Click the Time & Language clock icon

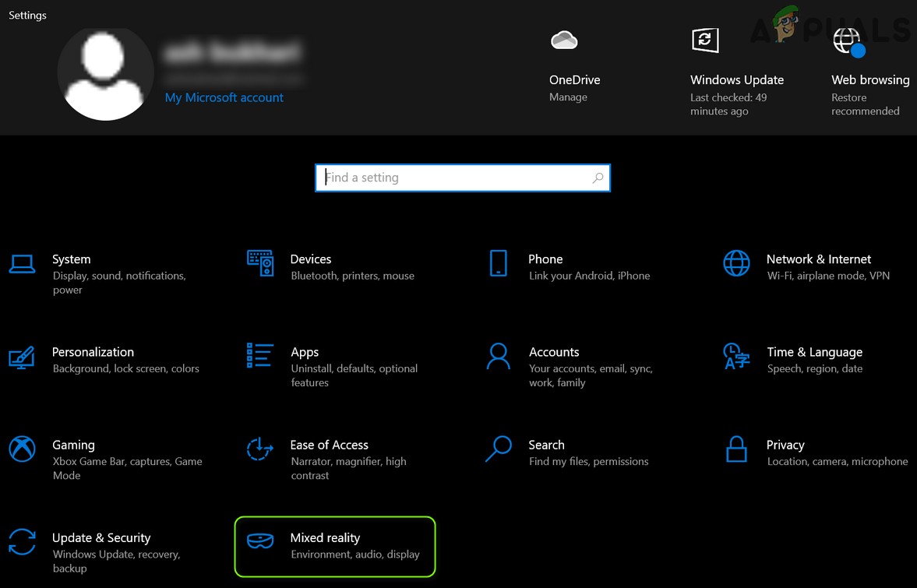736,357
